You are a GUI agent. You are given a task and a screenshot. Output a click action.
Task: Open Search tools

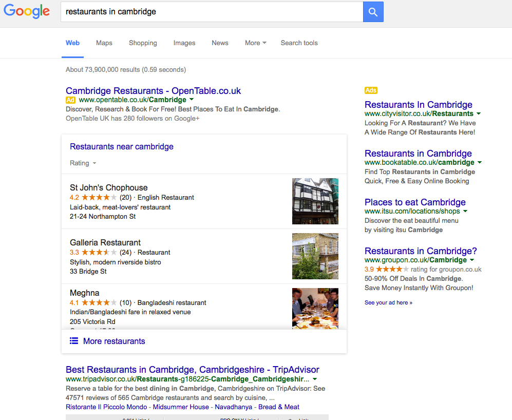point(299,43)
